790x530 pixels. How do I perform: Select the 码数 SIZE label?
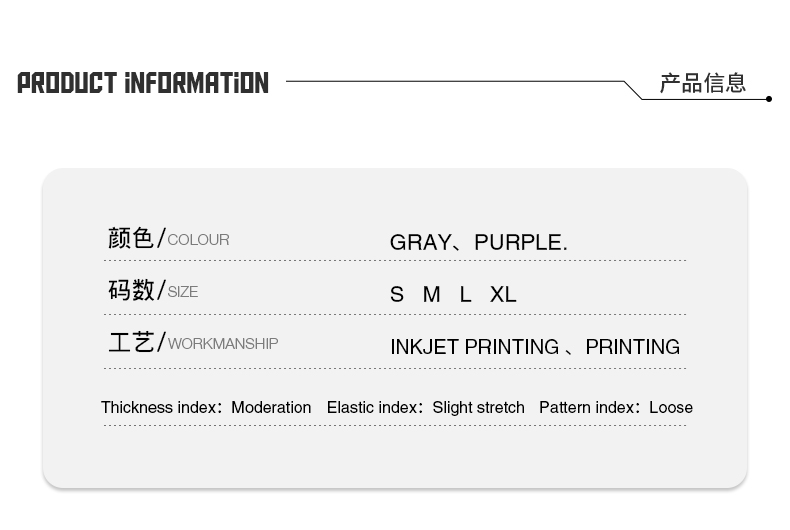[x=153, y=291]
